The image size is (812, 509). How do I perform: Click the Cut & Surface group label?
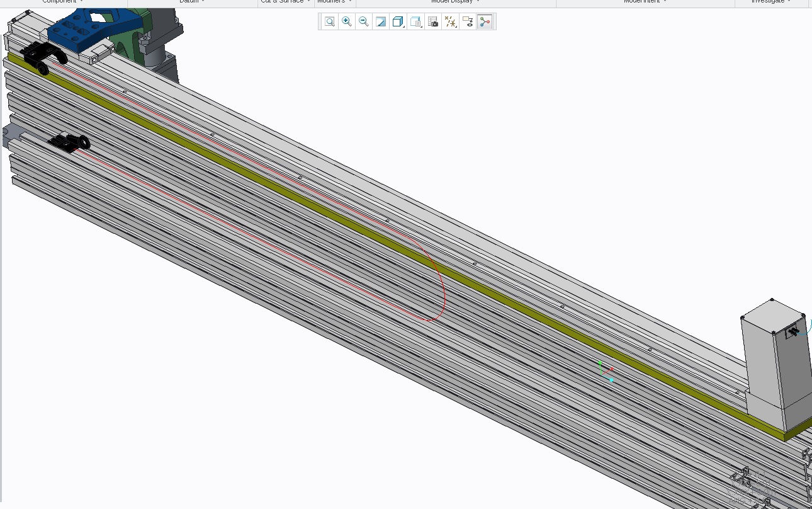pyautogui.click(x=281, y=1)
